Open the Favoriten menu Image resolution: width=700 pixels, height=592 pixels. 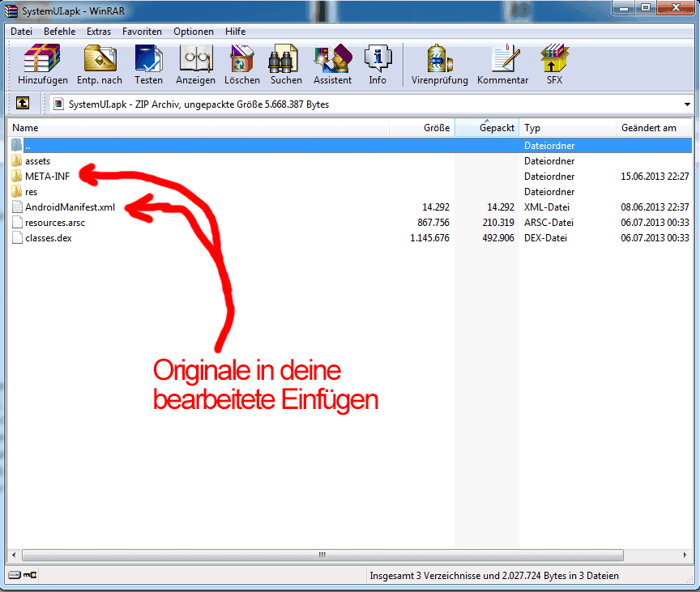[x=142, y=32]
